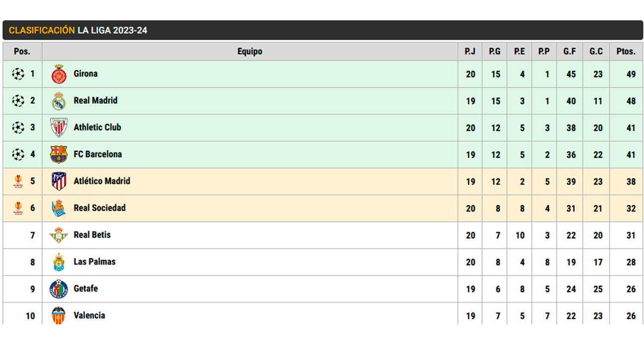This screenshot has height=363, width=644.
Task: Click the Athletic Club crest icon
Action: pyautogui.click(x=59, y=127)
